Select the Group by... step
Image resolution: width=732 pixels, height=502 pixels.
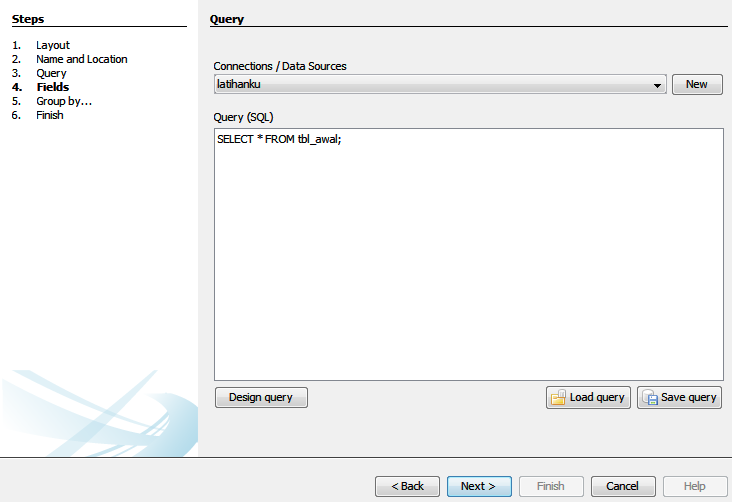[64, 101]
